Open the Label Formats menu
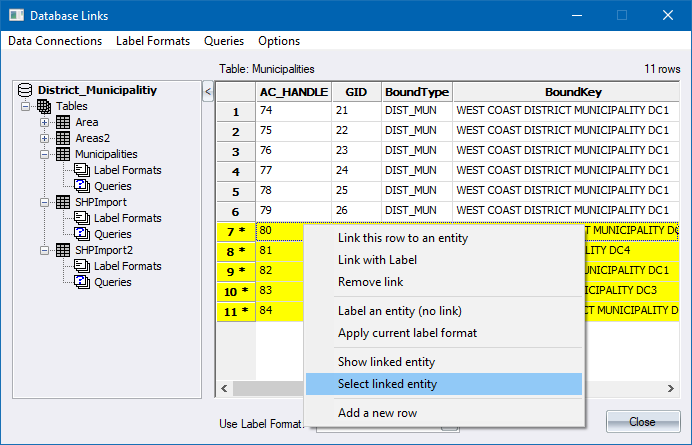 [x=153, y=41]
